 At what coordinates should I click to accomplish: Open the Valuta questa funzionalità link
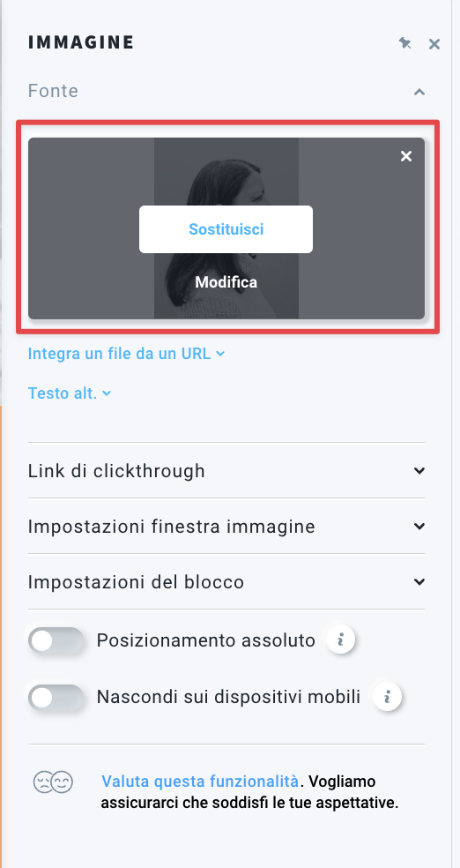pyautogui.click(x=200, y=782)
